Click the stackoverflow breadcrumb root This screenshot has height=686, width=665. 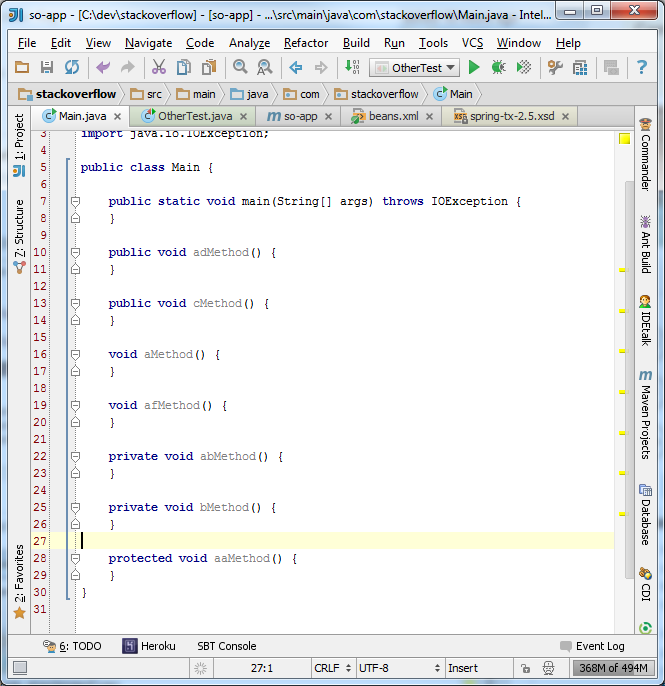(67, 94)
